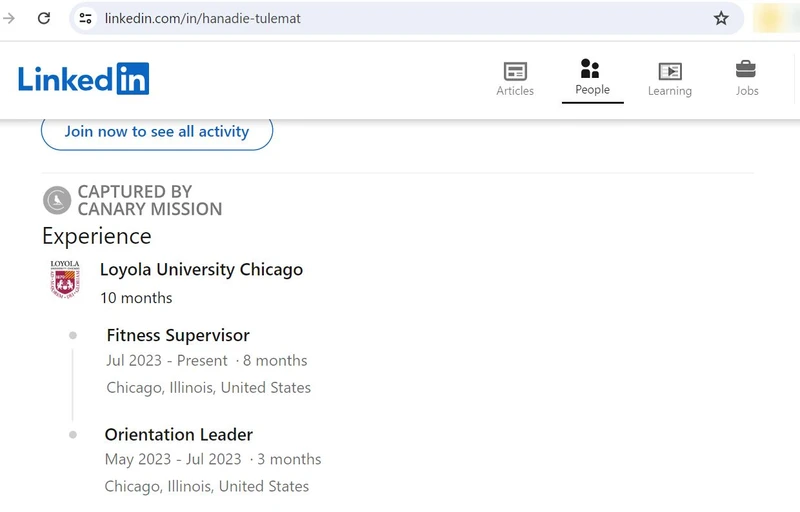
Task: Click the browser forward arrow
Action: [x=9, y=18]
